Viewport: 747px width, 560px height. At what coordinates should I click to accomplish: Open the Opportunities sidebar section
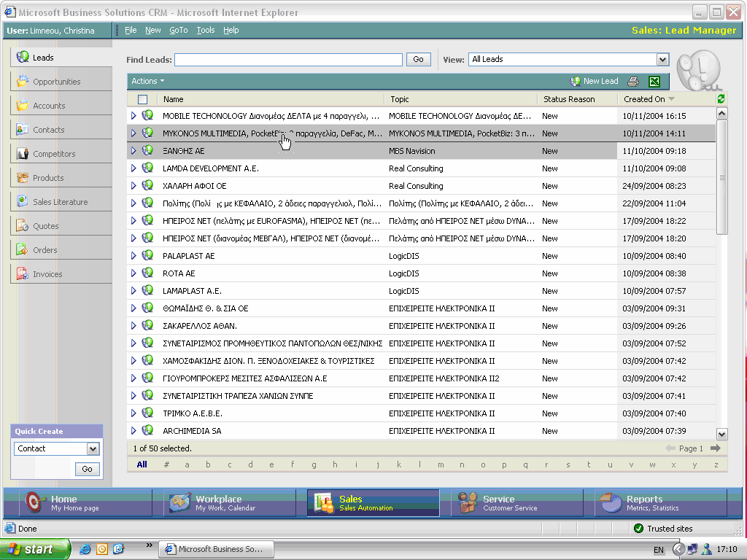[61, 82]
